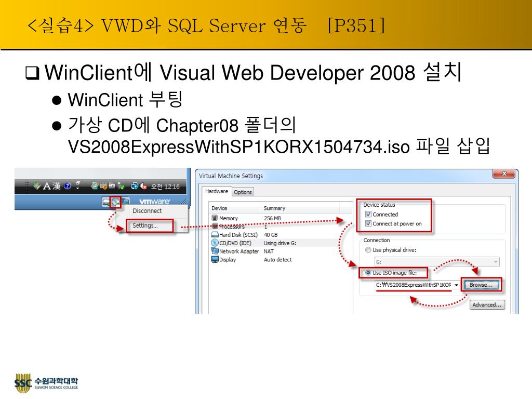Viewport: 532px width, 399px height.
Task: Toggle the Connected checkbox
Action: coord(368,214)
